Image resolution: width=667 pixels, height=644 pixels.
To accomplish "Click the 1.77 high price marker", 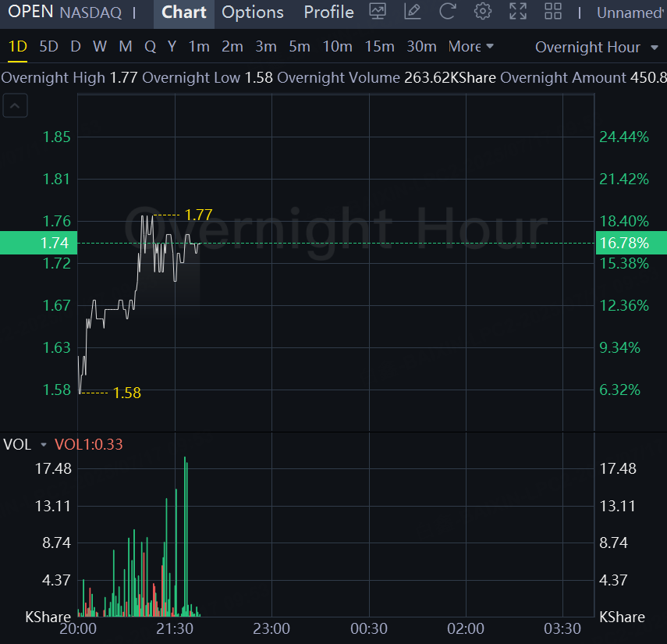I will 199,215.
